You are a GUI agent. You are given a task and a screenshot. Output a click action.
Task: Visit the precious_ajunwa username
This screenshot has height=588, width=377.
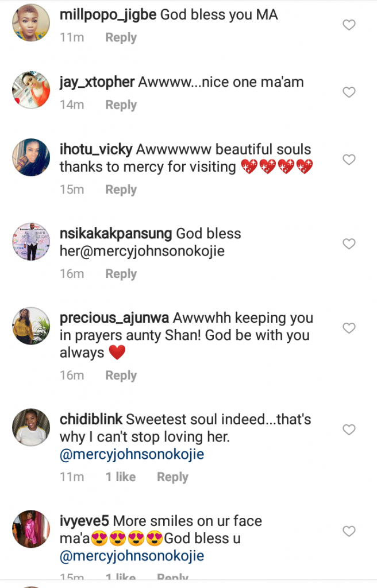[114, 318]
